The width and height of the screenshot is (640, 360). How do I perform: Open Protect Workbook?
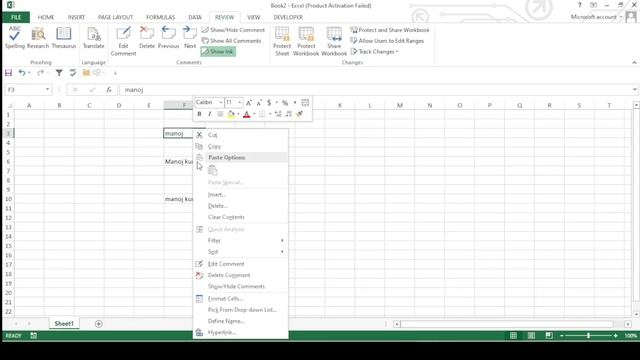tap(306, 41)
